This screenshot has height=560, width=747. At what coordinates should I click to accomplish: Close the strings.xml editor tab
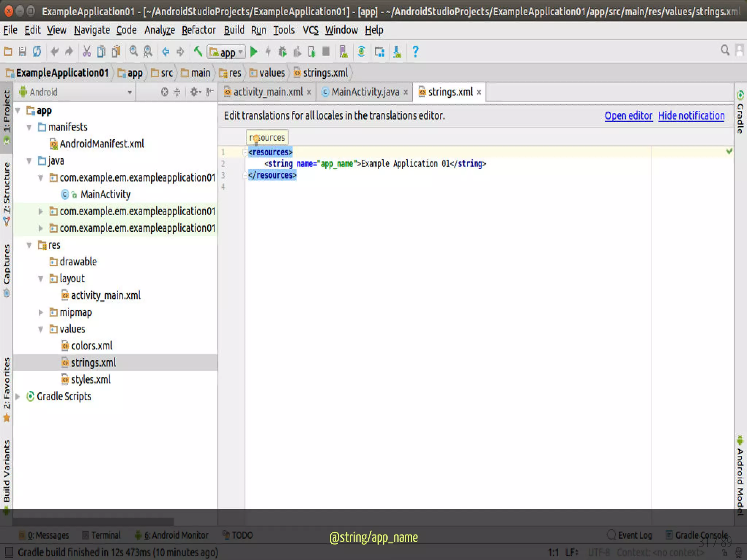479,92
